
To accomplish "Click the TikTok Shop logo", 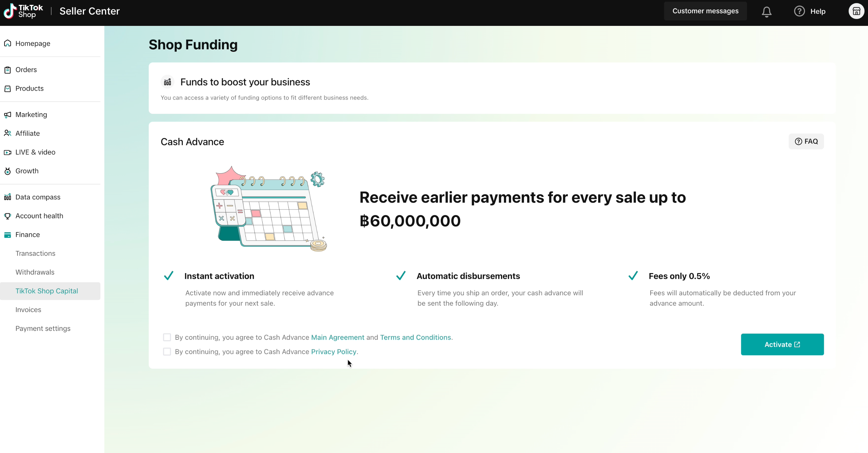I will point(23,11).
